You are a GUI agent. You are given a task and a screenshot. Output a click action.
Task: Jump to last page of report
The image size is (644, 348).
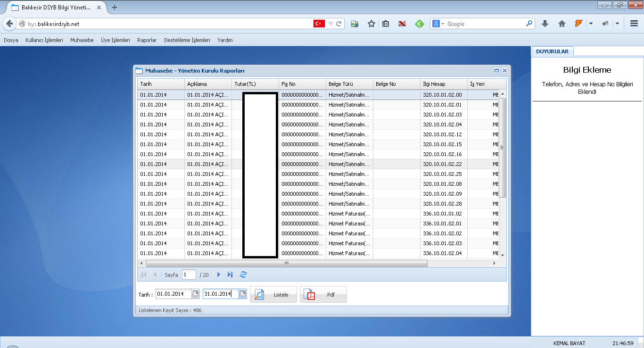point(230,274)
